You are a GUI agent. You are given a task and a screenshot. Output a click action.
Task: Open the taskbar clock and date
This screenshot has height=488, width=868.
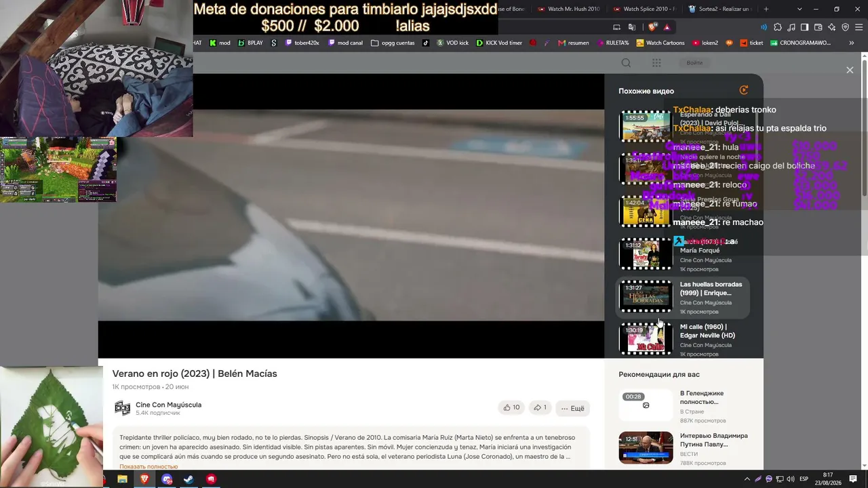coord(828,479)
